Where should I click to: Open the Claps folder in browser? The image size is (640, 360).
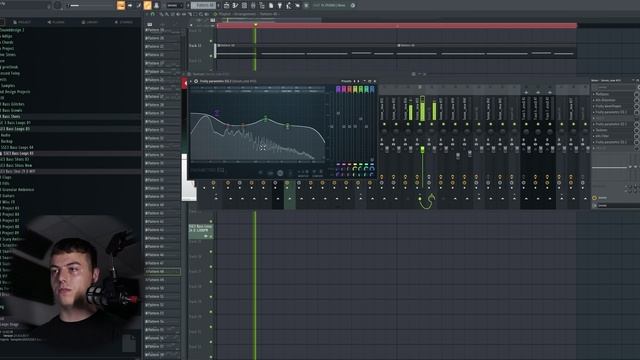(x=6, y=178)
